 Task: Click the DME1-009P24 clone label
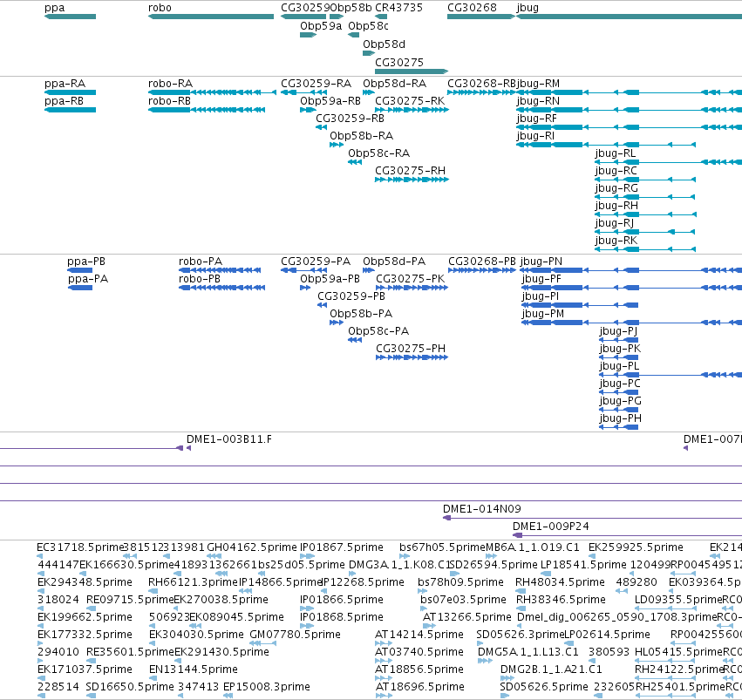coord(551,527)
